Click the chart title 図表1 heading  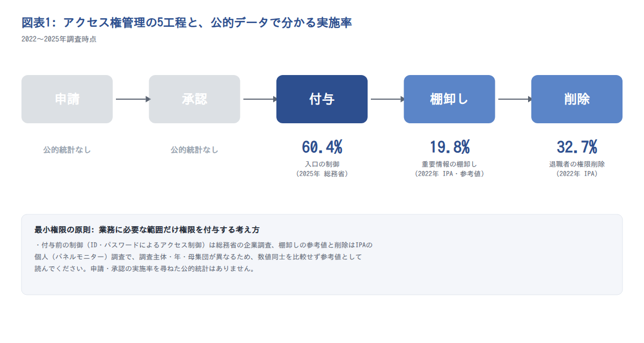pos(187,23)
